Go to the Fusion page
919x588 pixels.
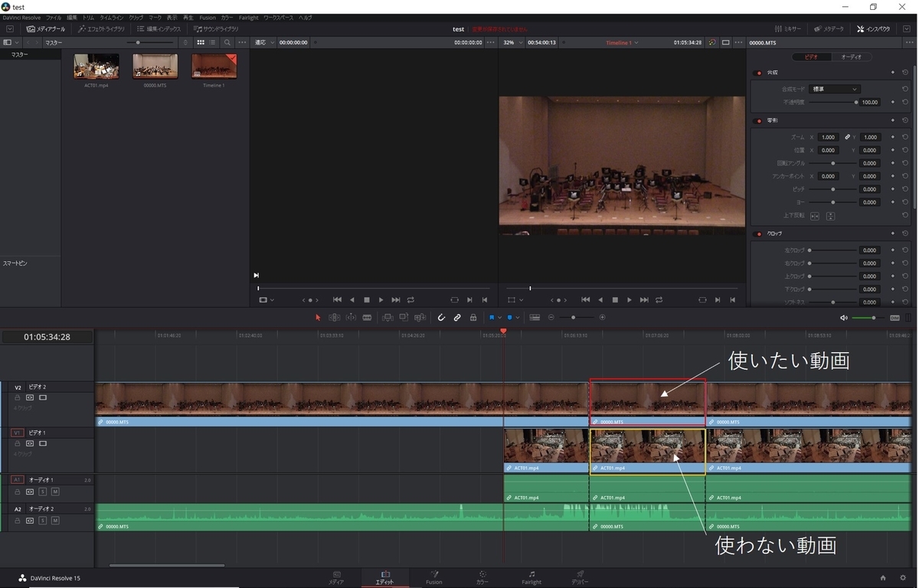[434, 577]
